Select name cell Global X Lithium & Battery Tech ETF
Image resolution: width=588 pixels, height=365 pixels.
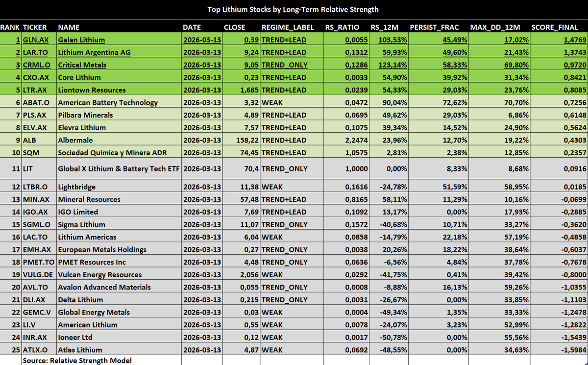click(119, 169)
